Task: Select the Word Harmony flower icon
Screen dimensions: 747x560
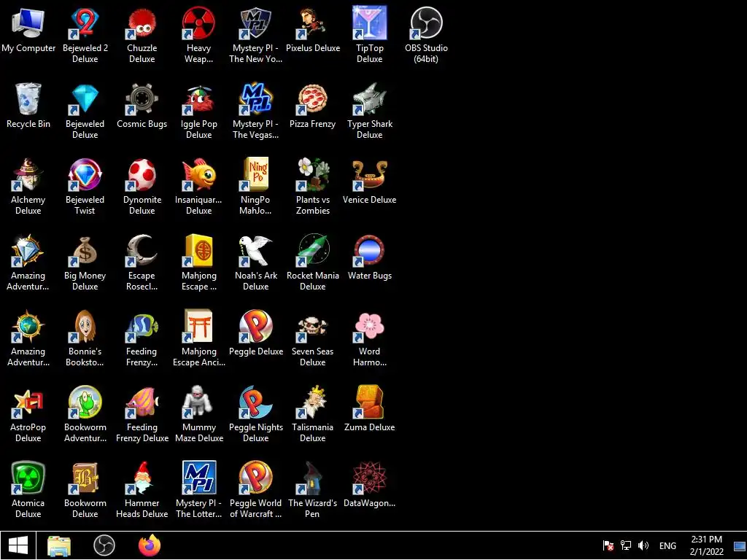Action: (370, 326)
